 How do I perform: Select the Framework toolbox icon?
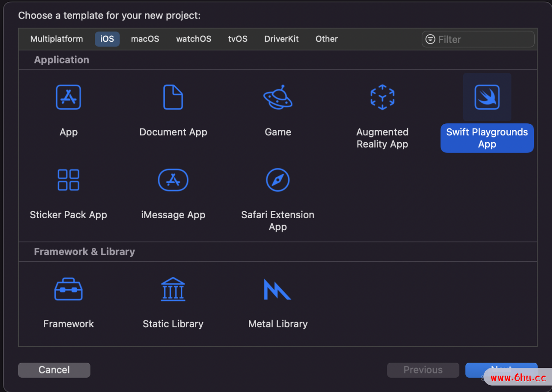pyautogui.click(x=68, y=289)
